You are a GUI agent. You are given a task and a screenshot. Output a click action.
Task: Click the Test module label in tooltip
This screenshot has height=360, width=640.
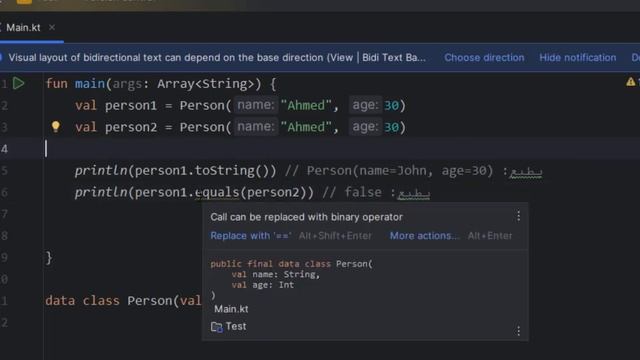click(236, 326)
